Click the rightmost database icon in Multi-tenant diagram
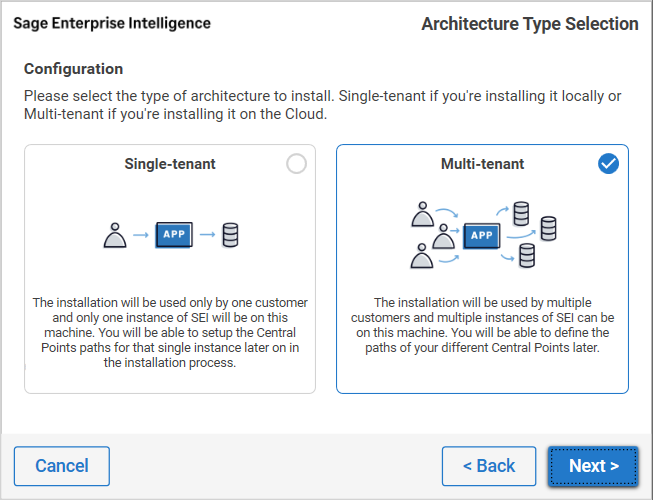Screen dimensions: 653x500 [548, 229]
